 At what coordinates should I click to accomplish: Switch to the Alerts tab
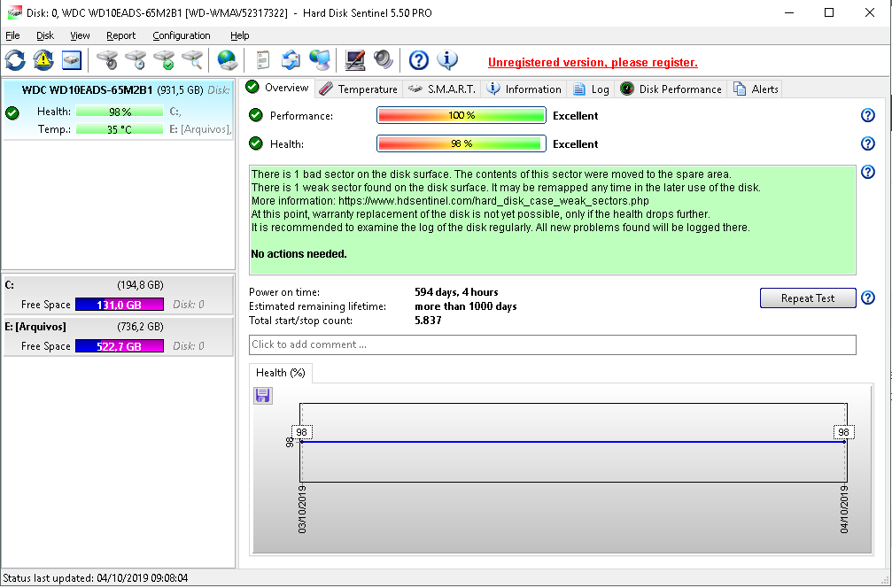[x=756, y=89]
